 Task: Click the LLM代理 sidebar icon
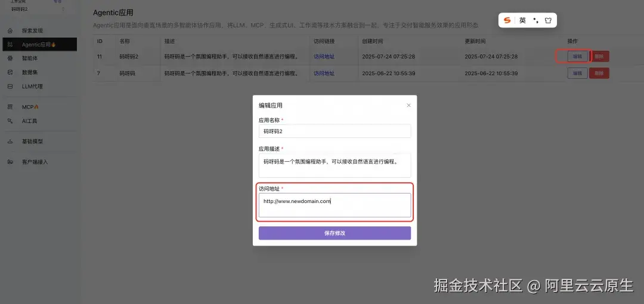tap(10, 87)
